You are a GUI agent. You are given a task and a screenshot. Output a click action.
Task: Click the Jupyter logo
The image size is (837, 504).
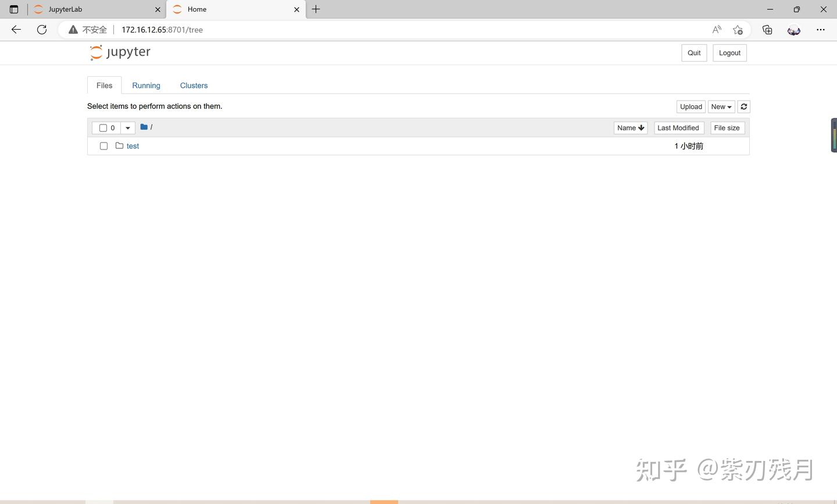pos(119,52)
